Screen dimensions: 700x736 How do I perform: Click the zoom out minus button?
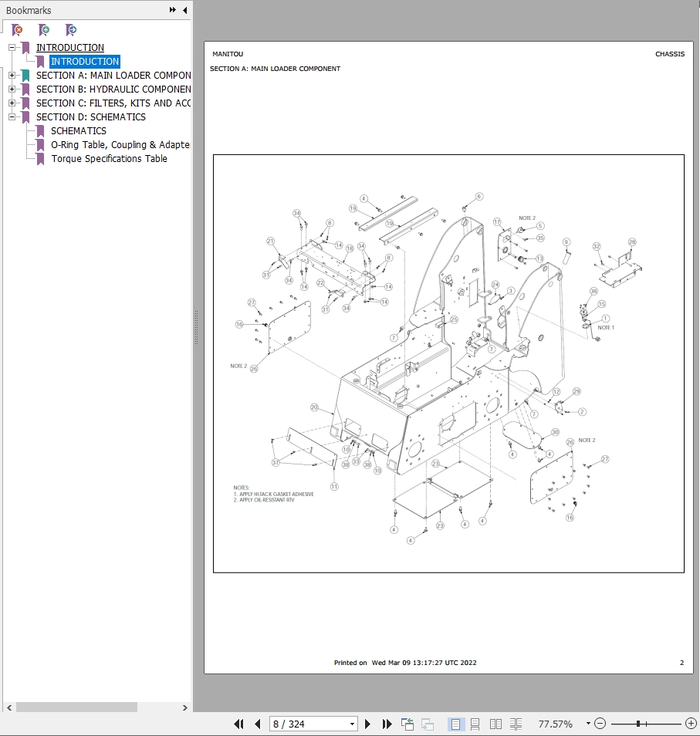[x=600, y=724]
